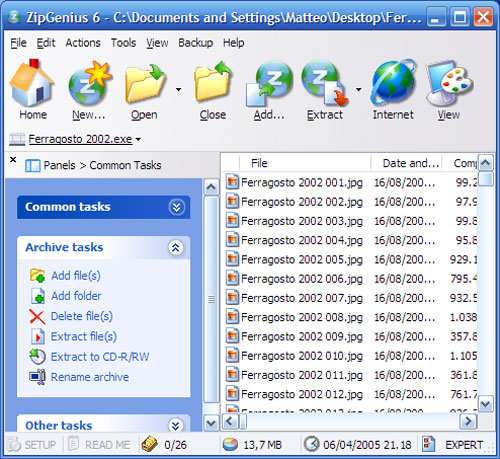Click the file list scroll right arrow
500x459 pixels.
[468, 421]
